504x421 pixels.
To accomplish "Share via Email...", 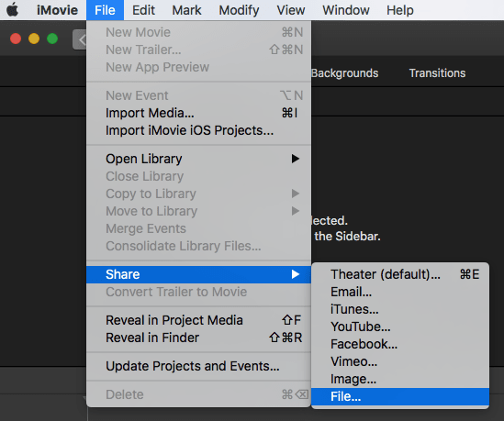I will pyautogui.click(x=400, y=292).
